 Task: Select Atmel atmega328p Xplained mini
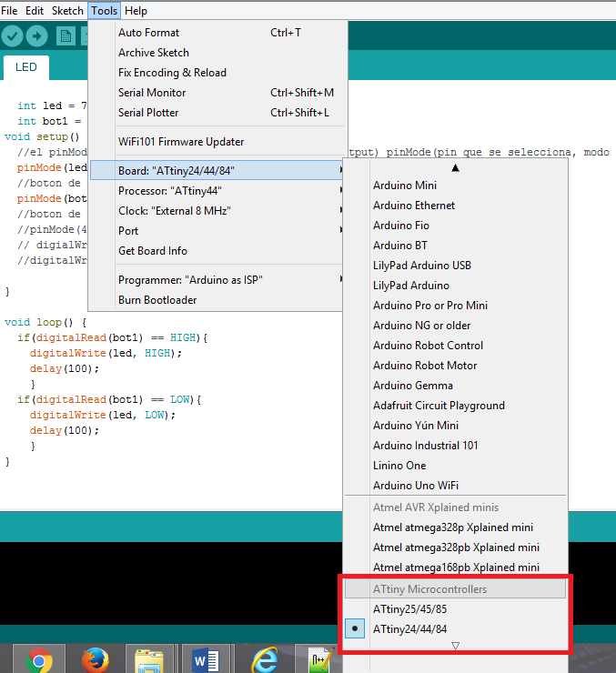[456, 527]
